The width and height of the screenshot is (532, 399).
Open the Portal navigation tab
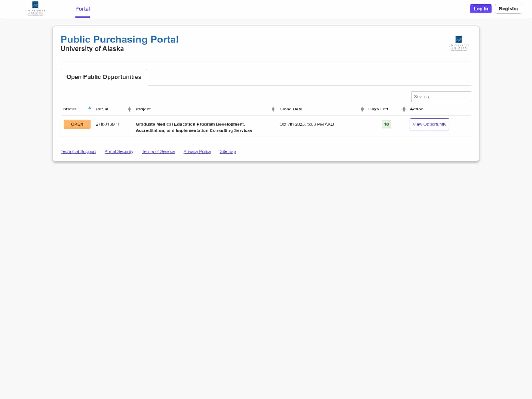[x=83, y=9]
